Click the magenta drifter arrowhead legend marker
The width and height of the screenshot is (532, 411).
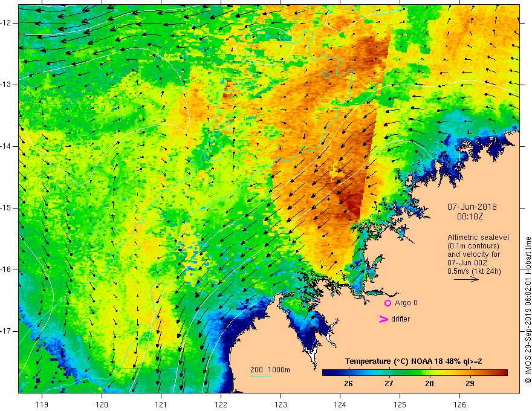(383, 319)
